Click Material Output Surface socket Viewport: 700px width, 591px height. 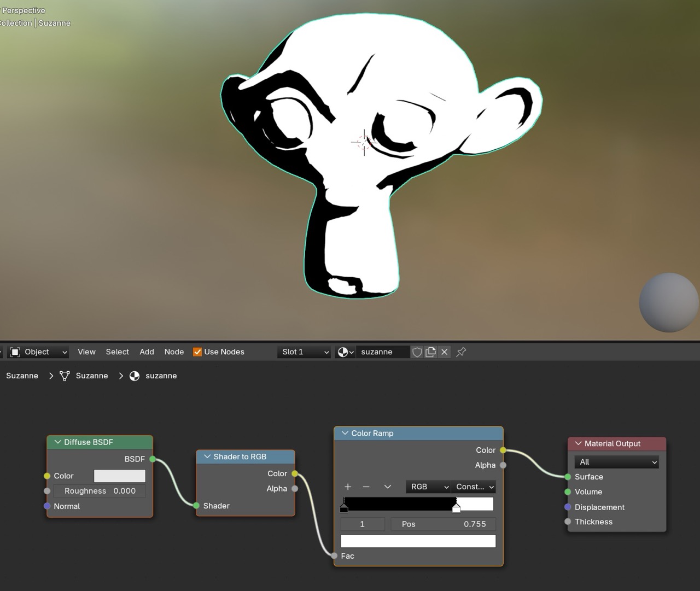point(568,477)
